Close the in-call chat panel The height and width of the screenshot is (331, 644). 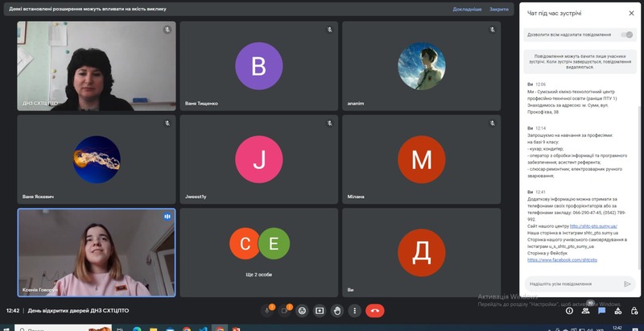coord(631,13)
